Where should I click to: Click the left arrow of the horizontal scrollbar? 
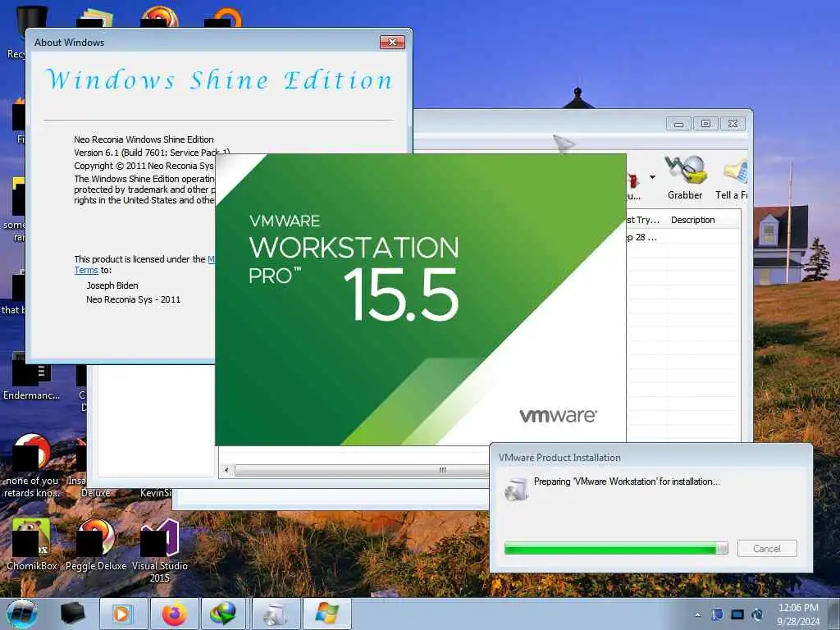point(227,470)
